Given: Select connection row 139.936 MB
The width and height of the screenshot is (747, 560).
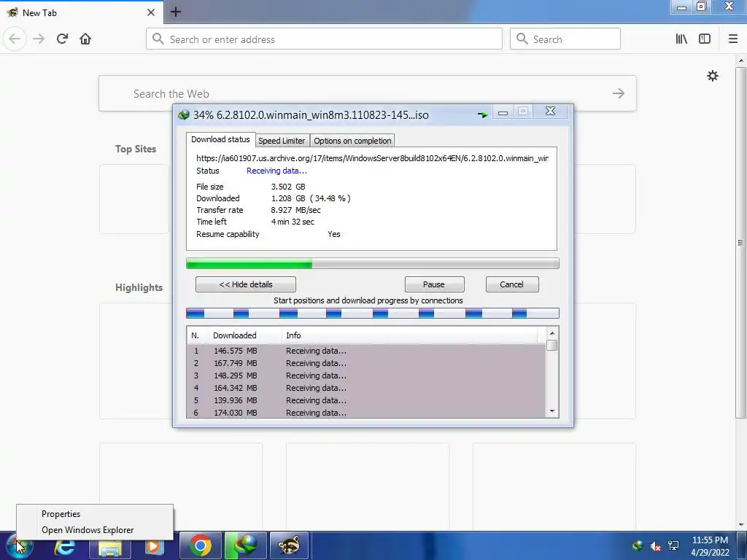Looking at the screenshot, I should pyautogui.click(x=366, y=400).
